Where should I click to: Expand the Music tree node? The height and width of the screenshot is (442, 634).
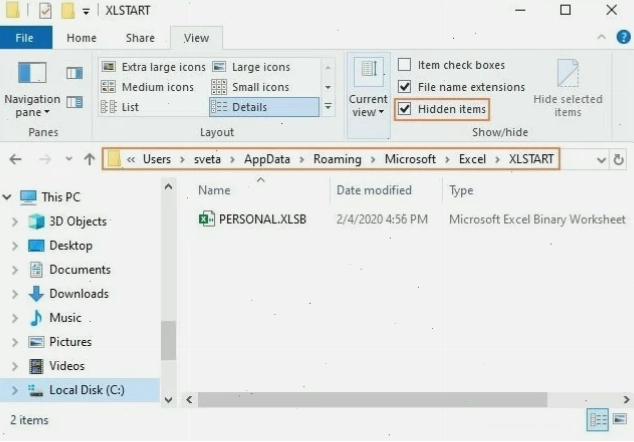15,318
